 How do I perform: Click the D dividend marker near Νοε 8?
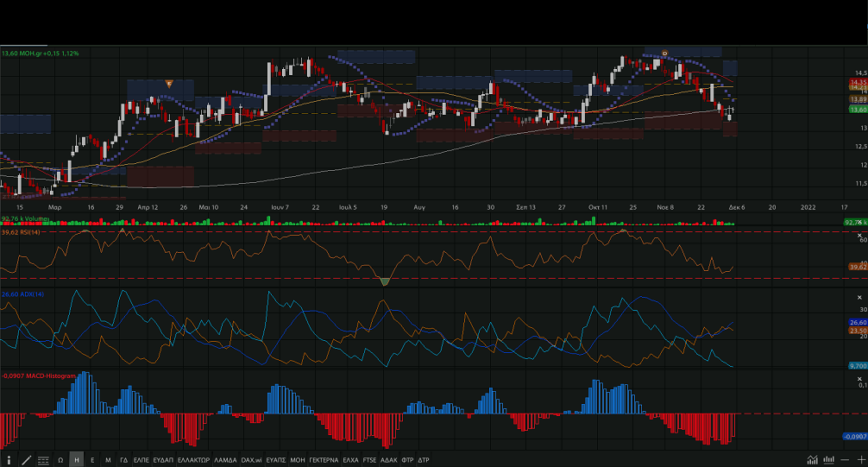click(x=665, y=54)
